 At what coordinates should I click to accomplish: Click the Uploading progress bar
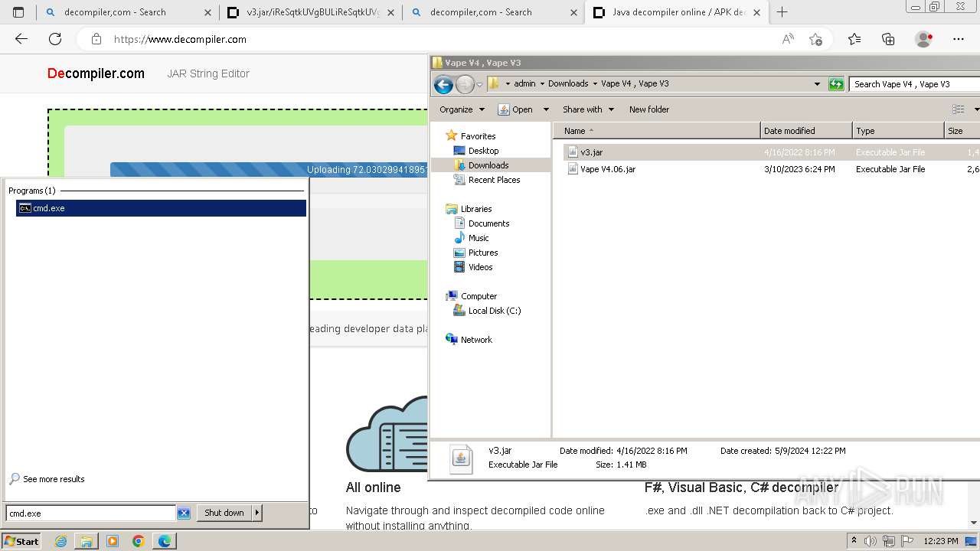point(269,170)
